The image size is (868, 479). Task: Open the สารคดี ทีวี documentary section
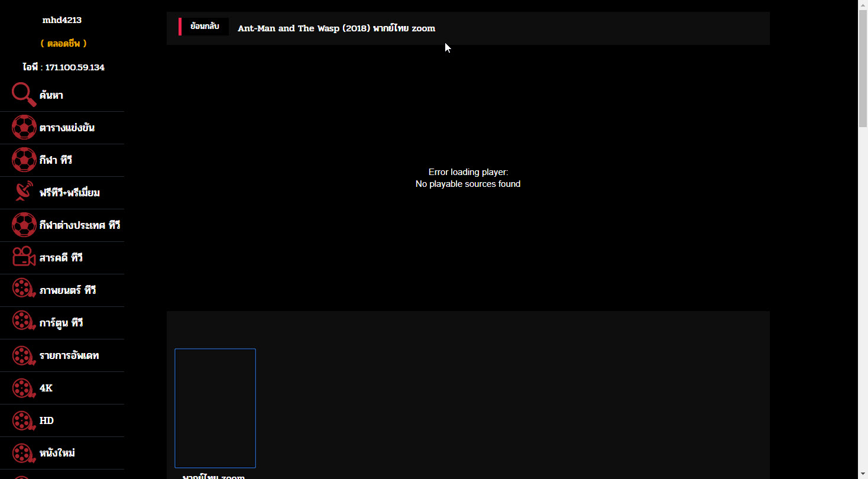pos(61,258)
